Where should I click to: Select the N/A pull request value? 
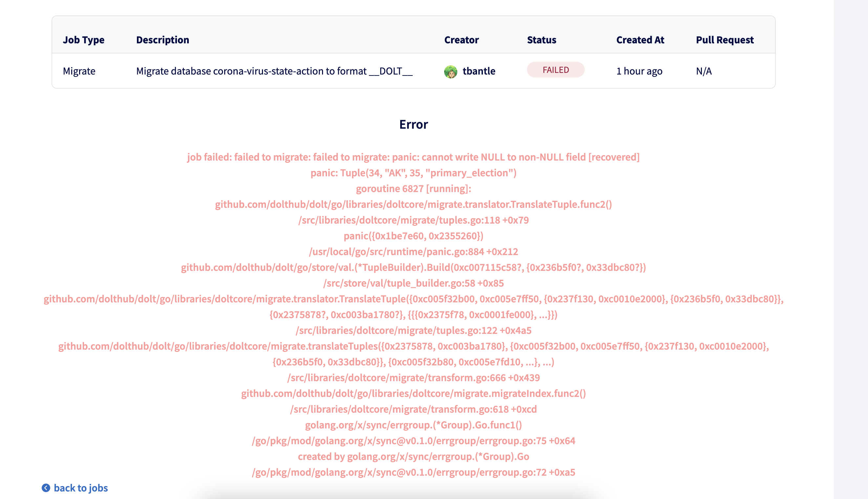coord(703,71)
